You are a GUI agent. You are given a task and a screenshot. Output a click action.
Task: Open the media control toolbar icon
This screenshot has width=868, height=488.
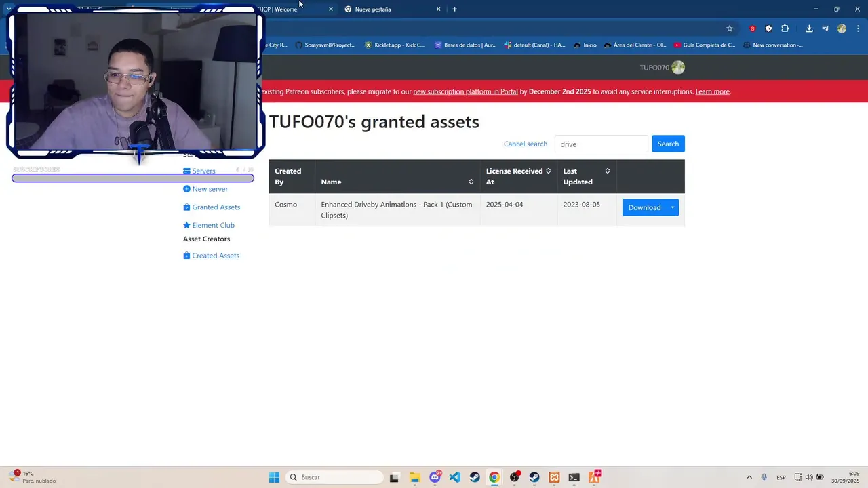click(825, 28)
